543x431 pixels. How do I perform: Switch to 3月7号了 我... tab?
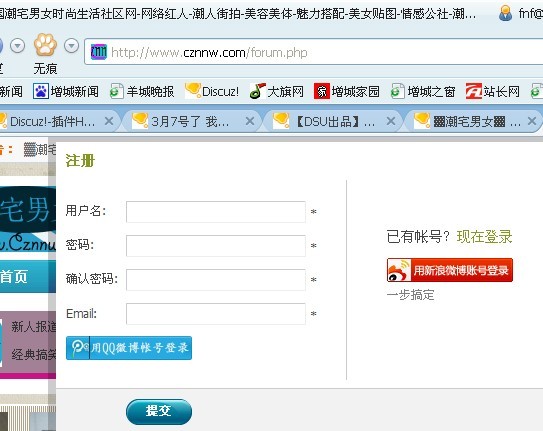tap(190, 121)
